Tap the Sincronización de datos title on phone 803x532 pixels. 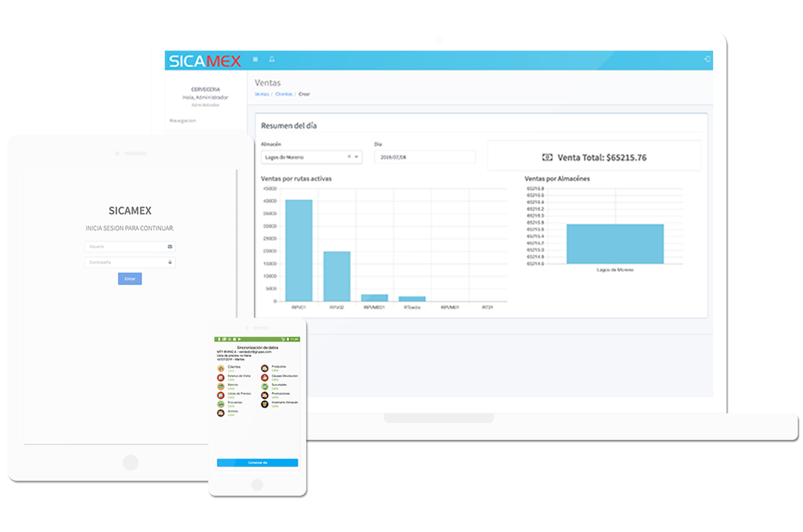pos(257,347)
